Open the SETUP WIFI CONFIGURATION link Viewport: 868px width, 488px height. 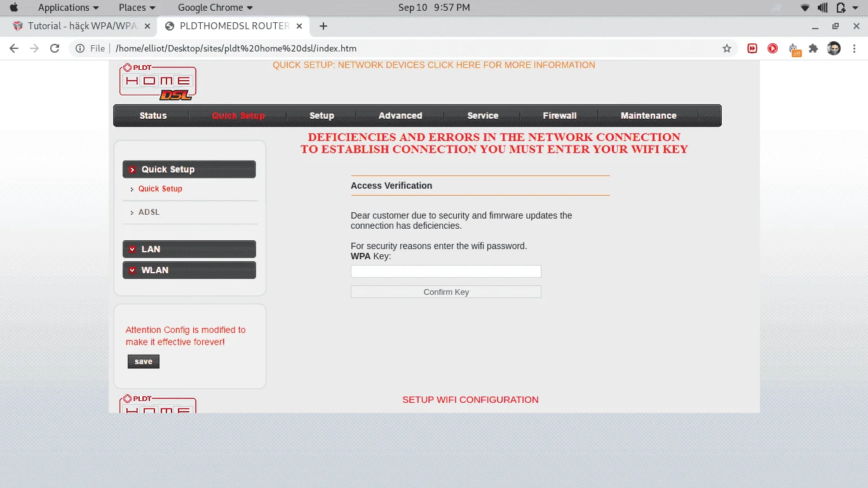click(x=470, y=400)
